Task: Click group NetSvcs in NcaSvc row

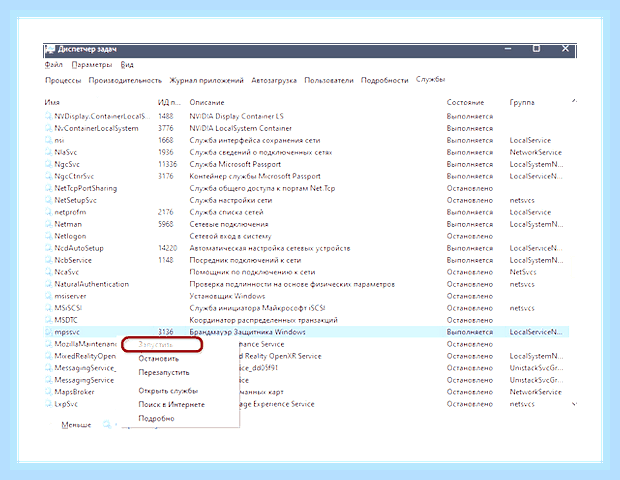Action: pyautogui.click(x=523, y=272)
